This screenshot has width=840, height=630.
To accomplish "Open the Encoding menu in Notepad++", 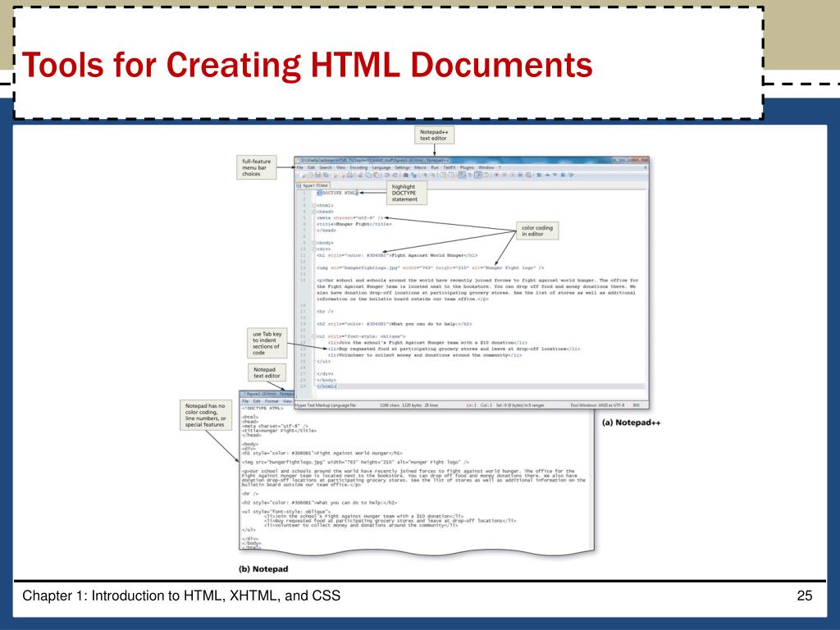I will pyautogui.click(x=359, y=167).
